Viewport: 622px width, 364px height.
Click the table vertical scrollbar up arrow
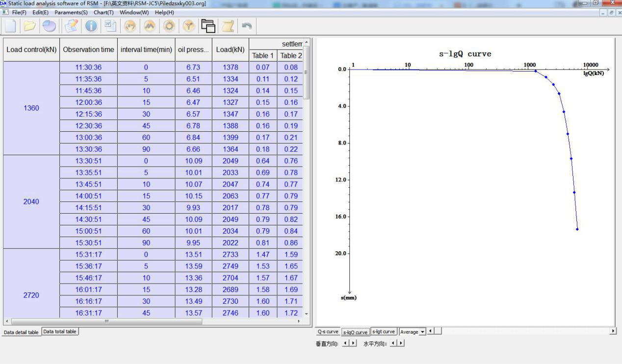coord(307,42)
